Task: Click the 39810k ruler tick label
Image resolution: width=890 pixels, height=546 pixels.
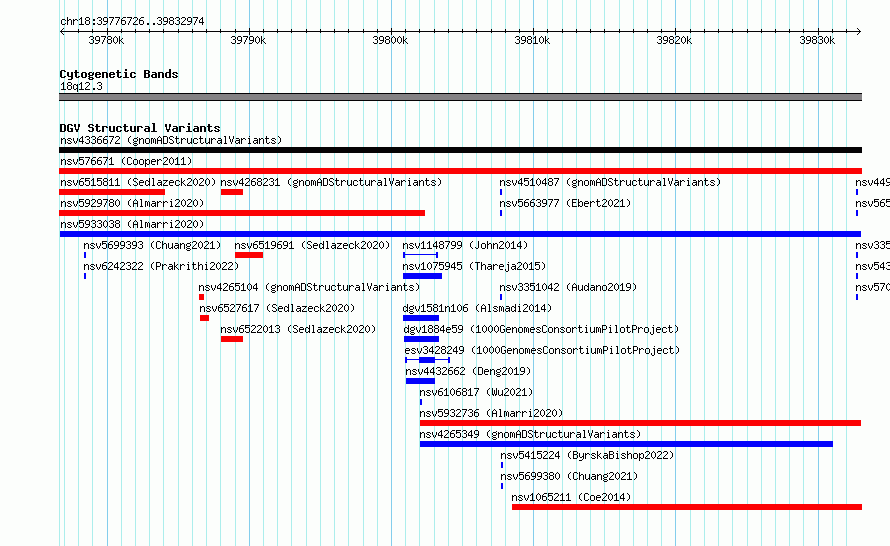Action: 532,40
